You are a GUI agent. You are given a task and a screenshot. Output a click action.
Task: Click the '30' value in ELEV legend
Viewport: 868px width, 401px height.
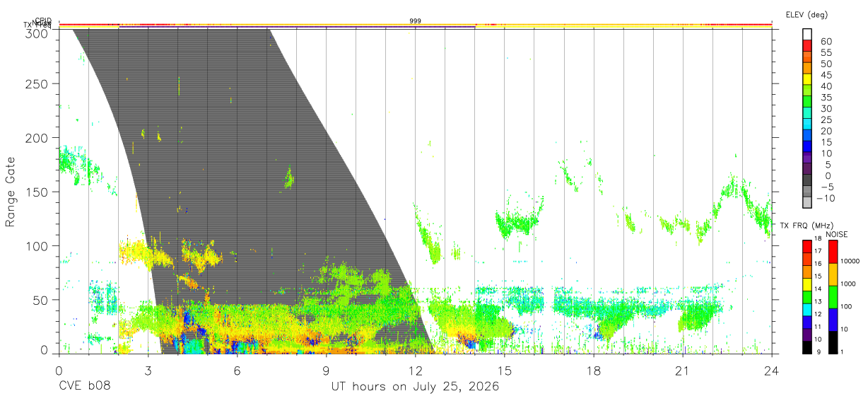click(x=826, y=109)
